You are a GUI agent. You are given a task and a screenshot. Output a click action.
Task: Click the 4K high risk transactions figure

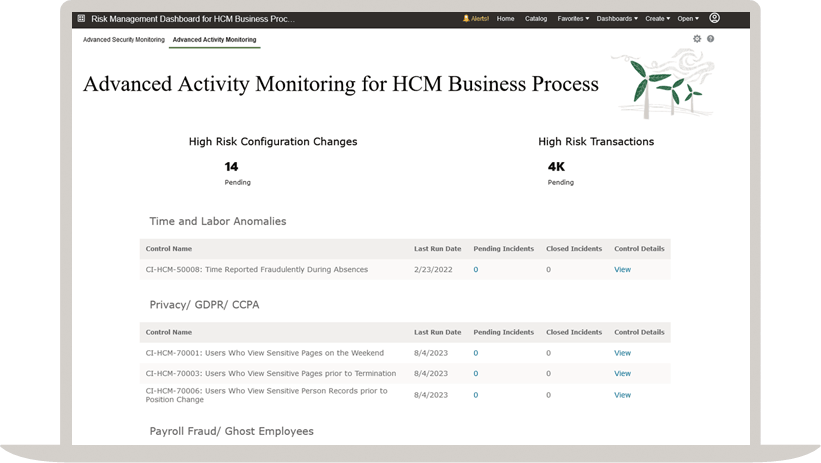click(x=556, y=167)
